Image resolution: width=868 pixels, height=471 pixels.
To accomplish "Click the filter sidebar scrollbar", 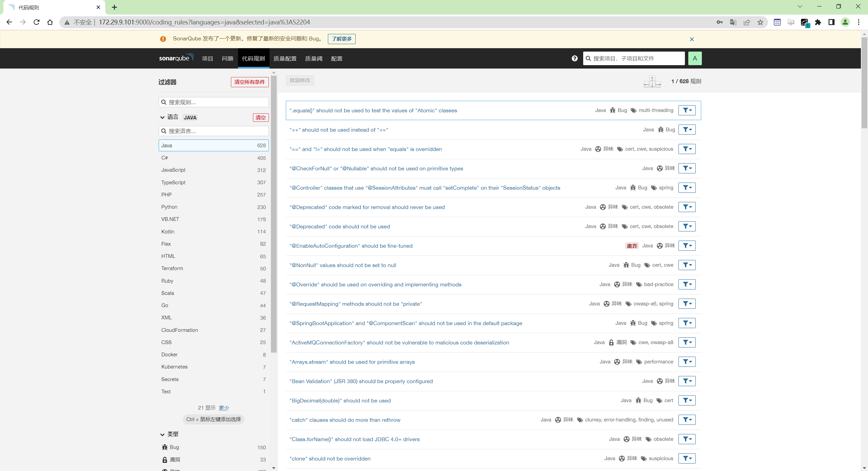I will (274, 214).
